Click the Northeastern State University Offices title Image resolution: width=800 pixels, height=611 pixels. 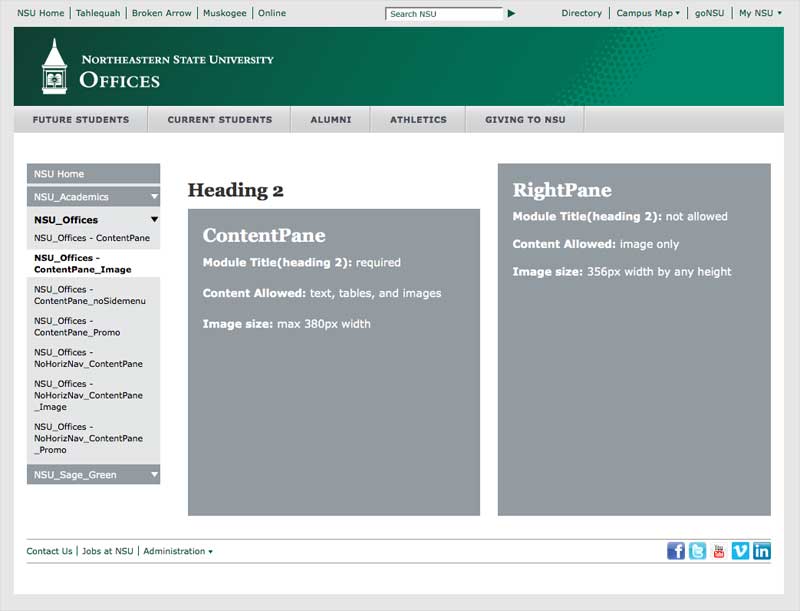[x=177, y=71]
